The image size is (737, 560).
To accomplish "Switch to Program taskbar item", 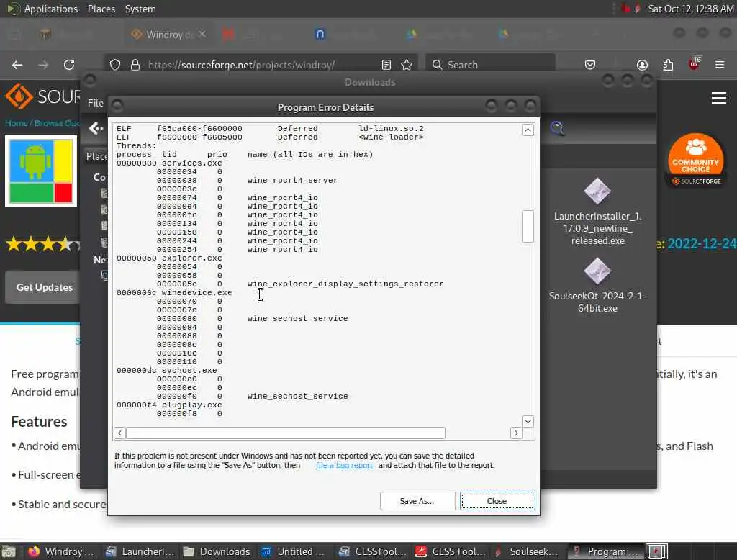I will click(605, 551).
